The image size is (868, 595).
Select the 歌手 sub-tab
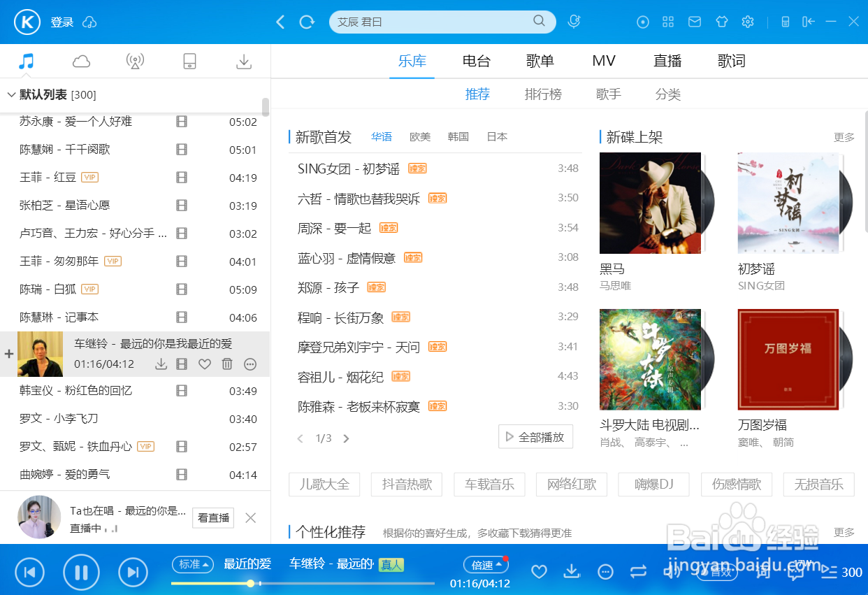(609, 94)
